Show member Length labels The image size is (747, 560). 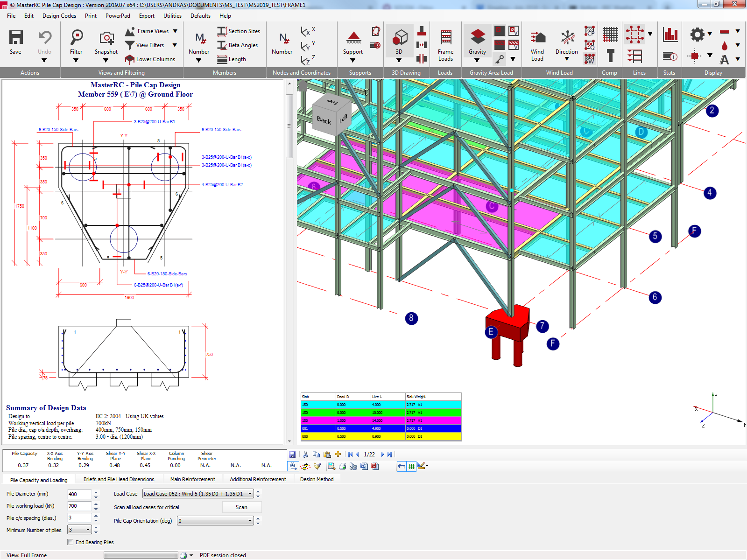233,59
